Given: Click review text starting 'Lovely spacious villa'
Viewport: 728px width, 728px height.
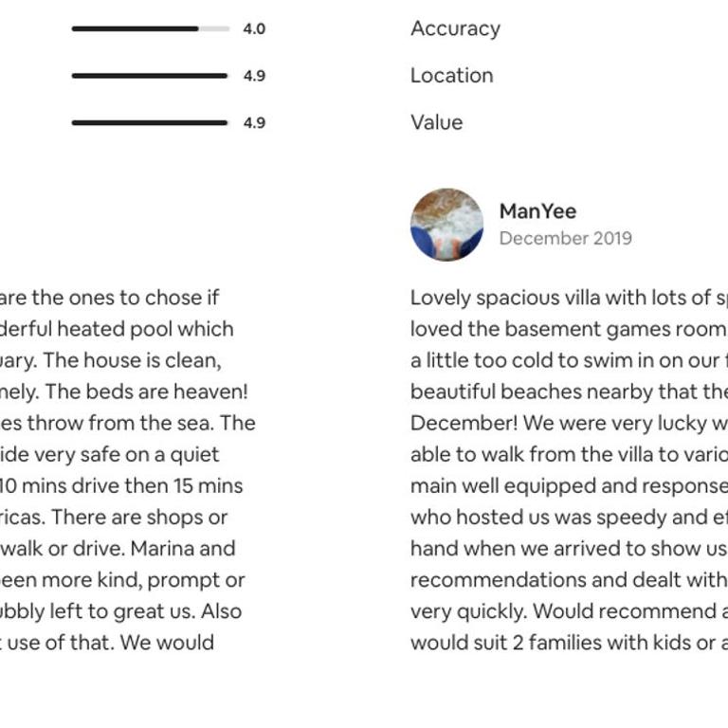Looking at the screenshot, I should coord(569,470).
